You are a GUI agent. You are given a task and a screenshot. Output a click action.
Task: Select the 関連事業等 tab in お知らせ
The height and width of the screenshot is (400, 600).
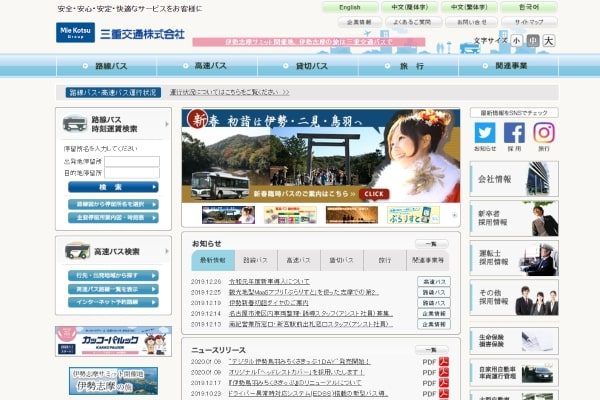(x=428, y=260)
